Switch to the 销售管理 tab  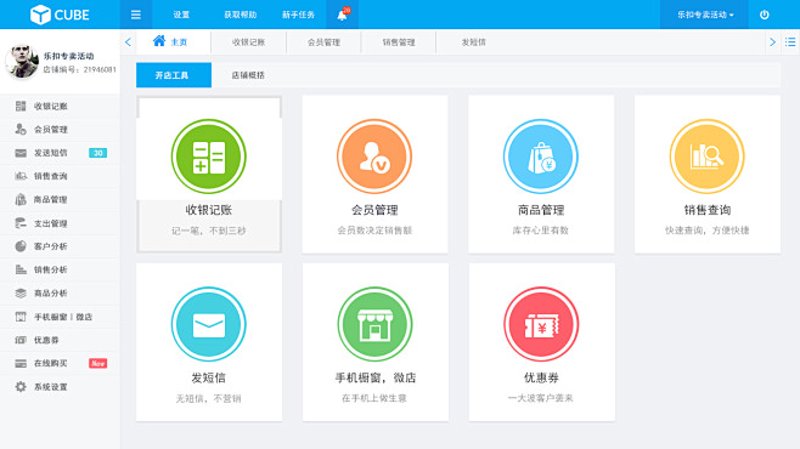click(398, 42)
